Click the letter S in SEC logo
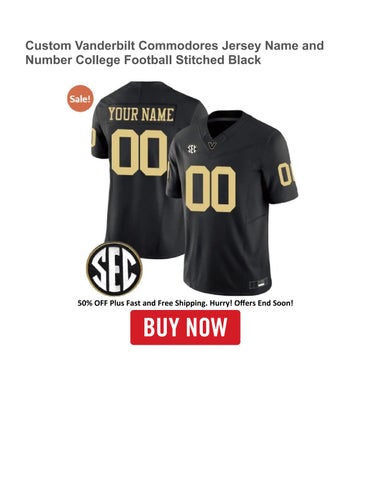Image resolution: width=371 pixels, height=480 pixels. point(100,269)
